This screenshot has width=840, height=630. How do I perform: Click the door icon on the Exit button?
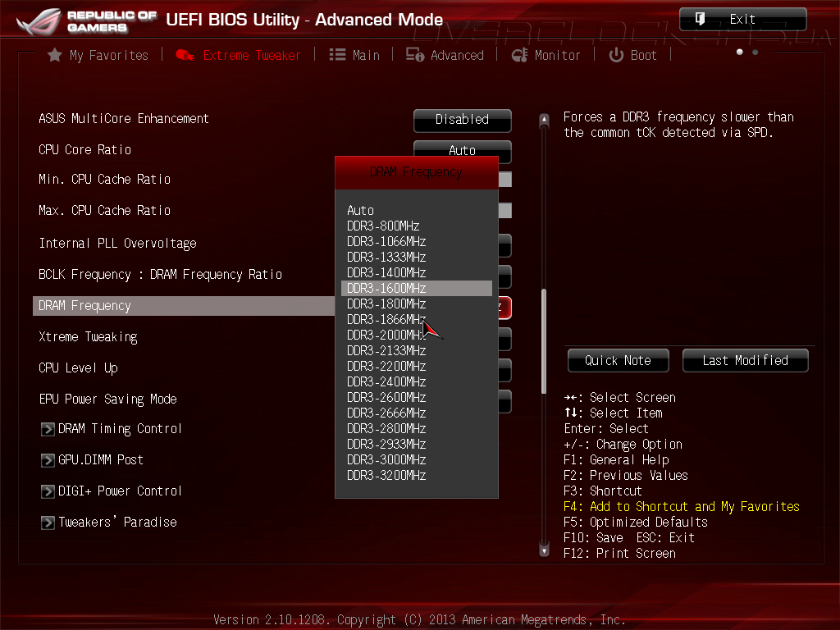pyautogui.click(x=700, y=19)
